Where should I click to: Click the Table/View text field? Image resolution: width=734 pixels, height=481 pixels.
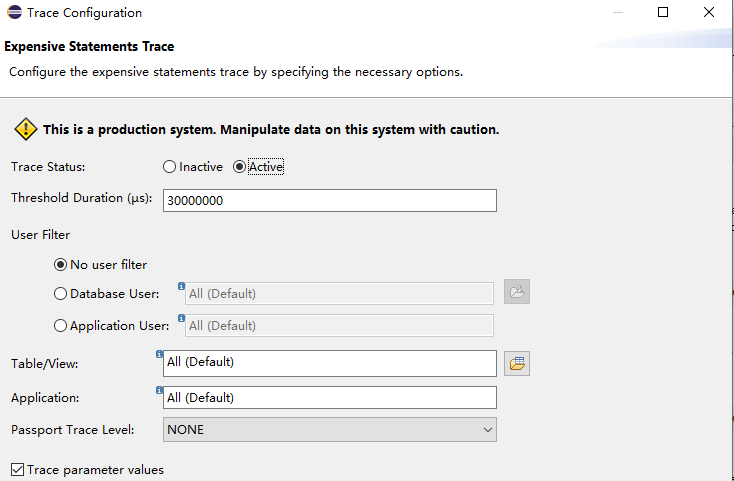(329, 362)
